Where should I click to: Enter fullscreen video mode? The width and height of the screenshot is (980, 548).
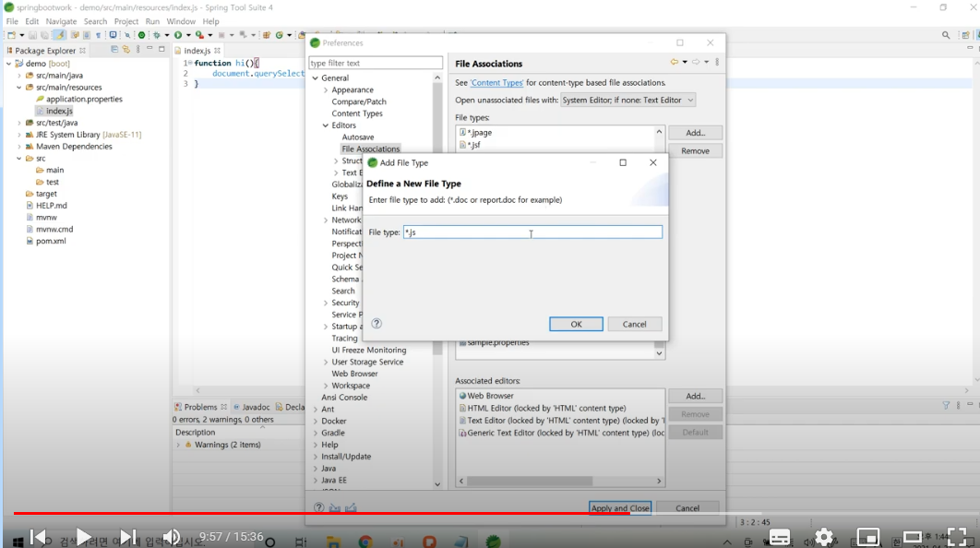click(956, 537)
